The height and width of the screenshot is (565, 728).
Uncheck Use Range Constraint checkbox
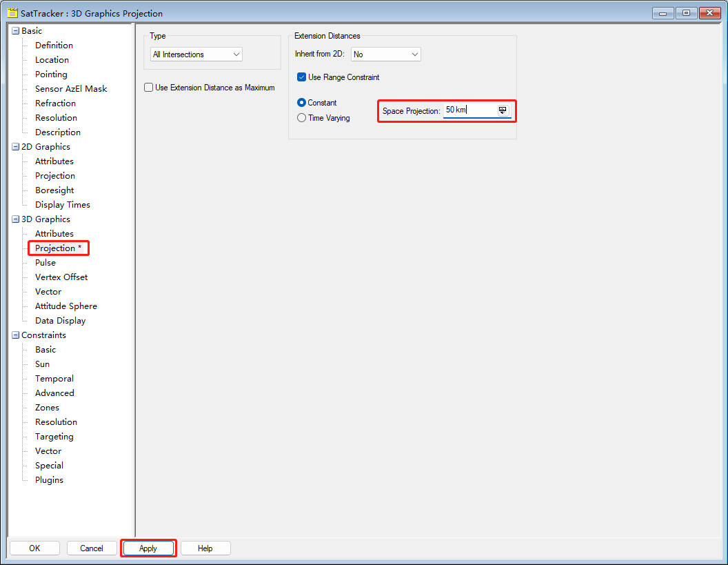[x=301, y=77]
